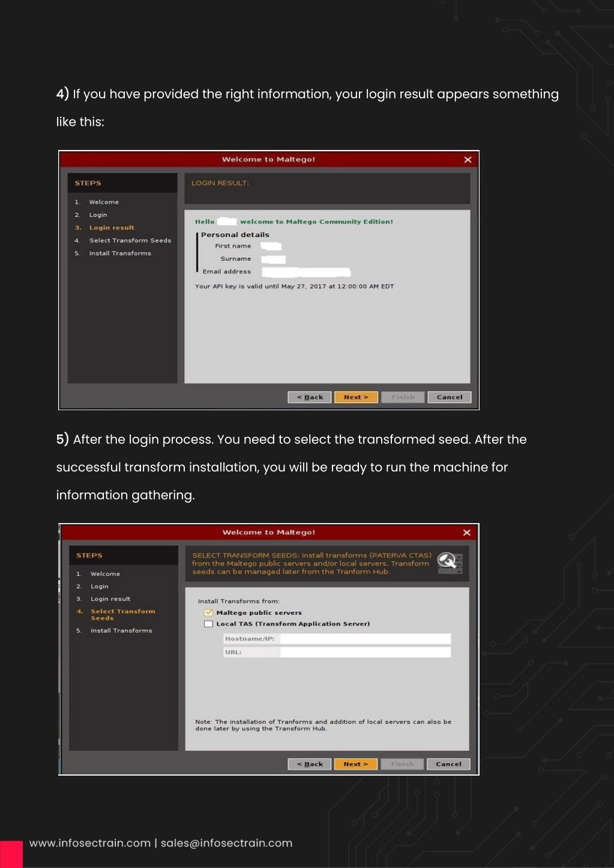Toggle Maltego public servers checkbox
The width and height of the screenshot is (614, 868).
(208, 612)
